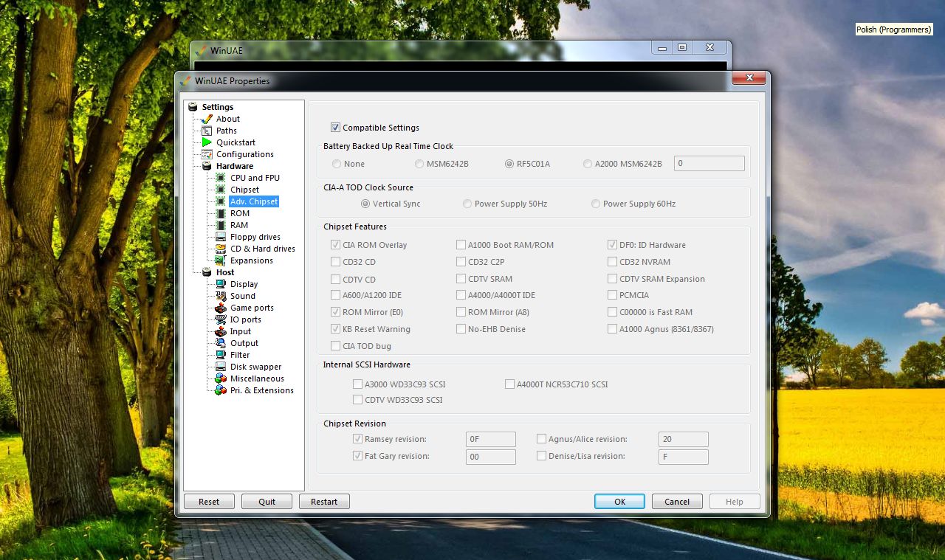
Task: Choose Vertical Sync TOD clock source
Action: click(365, 204)
